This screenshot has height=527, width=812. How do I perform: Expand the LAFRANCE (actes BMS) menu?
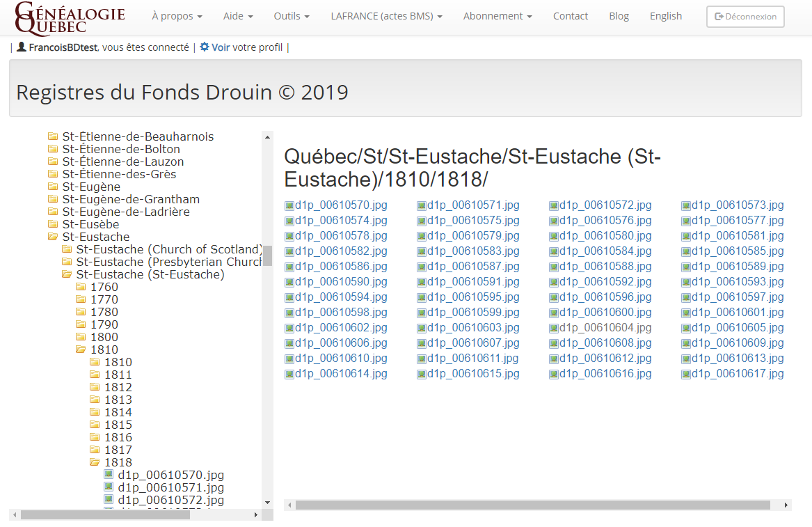[x=386, y=16]
